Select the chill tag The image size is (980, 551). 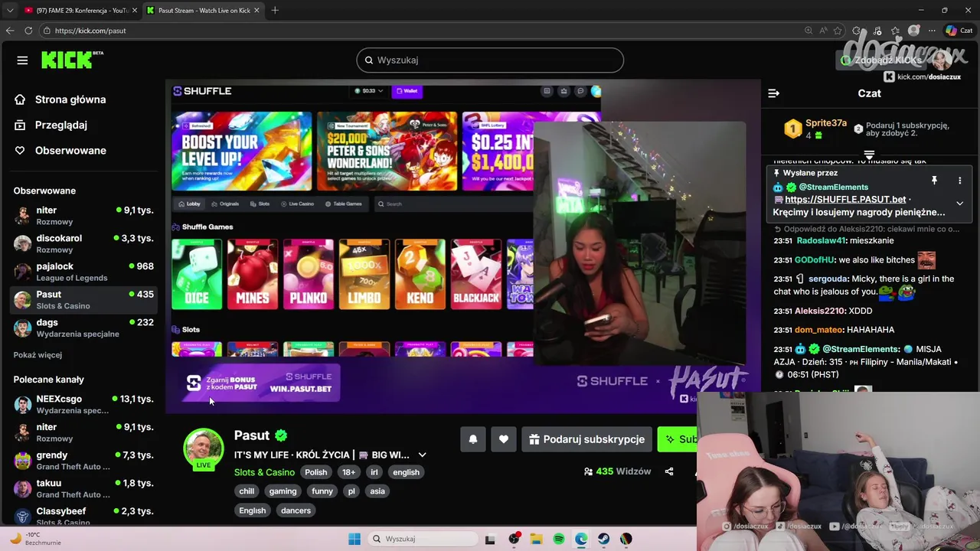pos(247,491)
